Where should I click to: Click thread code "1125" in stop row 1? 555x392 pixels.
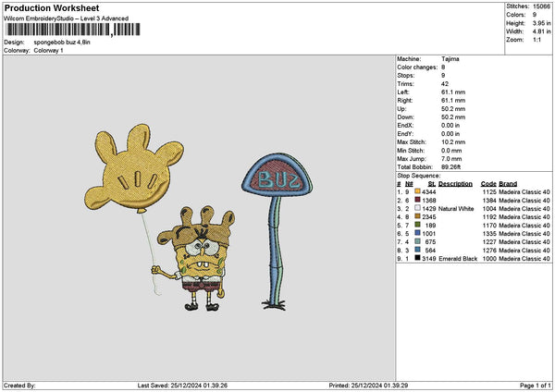tap(489, 192)
